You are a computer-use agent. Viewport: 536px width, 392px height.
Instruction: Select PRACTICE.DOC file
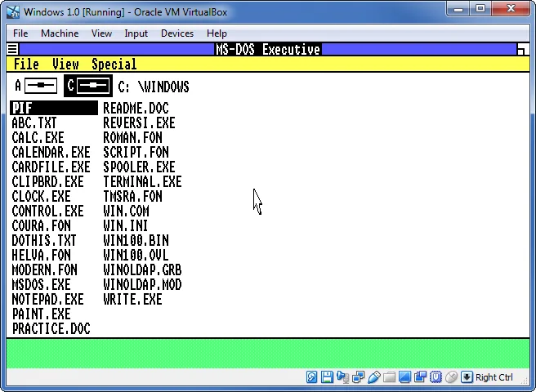pos(51,328)
